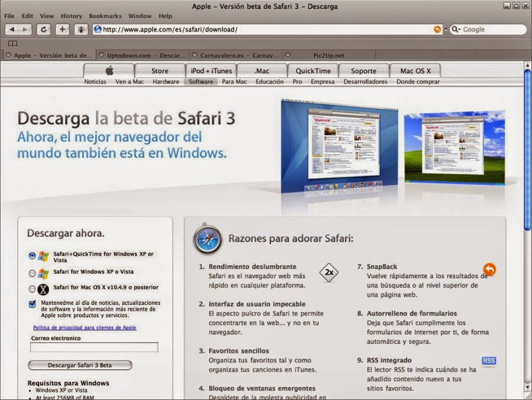Switch to the Carnavalero.es tab
This screenshot has width=532, height=400.
236,56
